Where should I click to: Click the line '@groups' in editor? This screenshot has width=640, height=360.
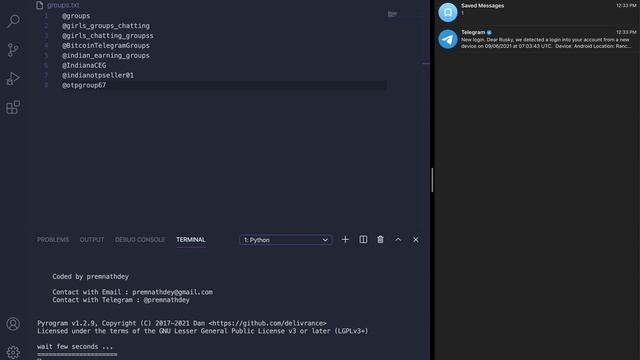pos(76,16)
